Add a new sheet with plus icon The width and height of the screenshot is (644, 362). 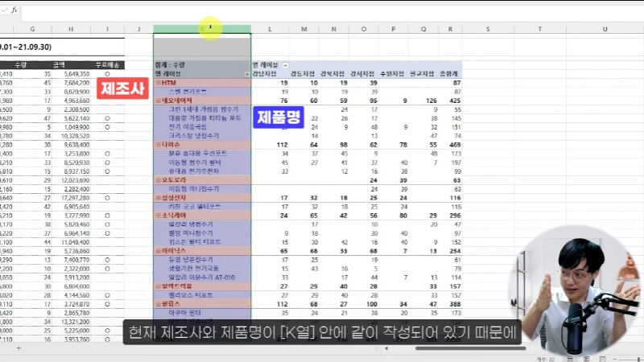pos(19,348)
